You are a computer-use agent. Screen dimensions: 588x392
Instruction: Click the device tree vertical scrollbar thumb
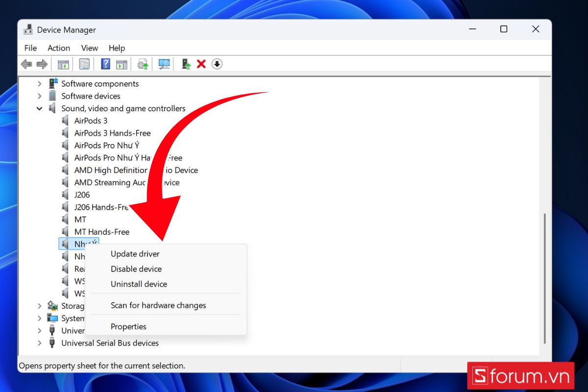point(545,278)
